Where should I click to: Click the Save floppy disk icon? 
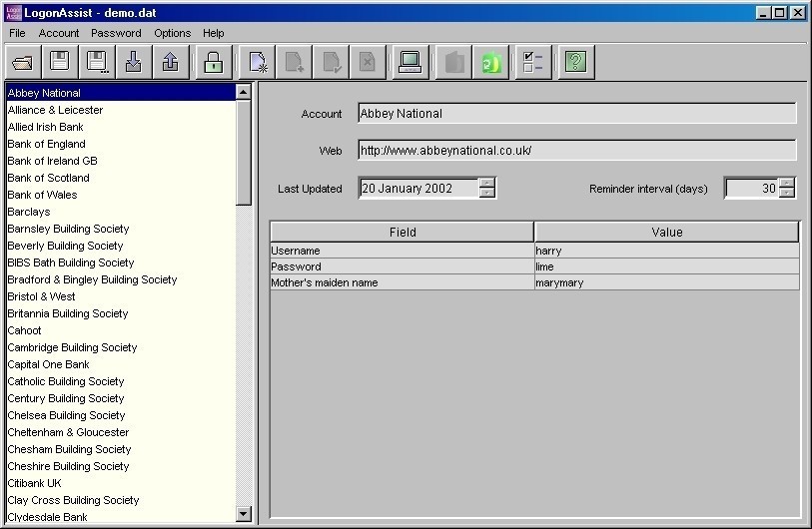pyautogui.click(x=60, y=62)
